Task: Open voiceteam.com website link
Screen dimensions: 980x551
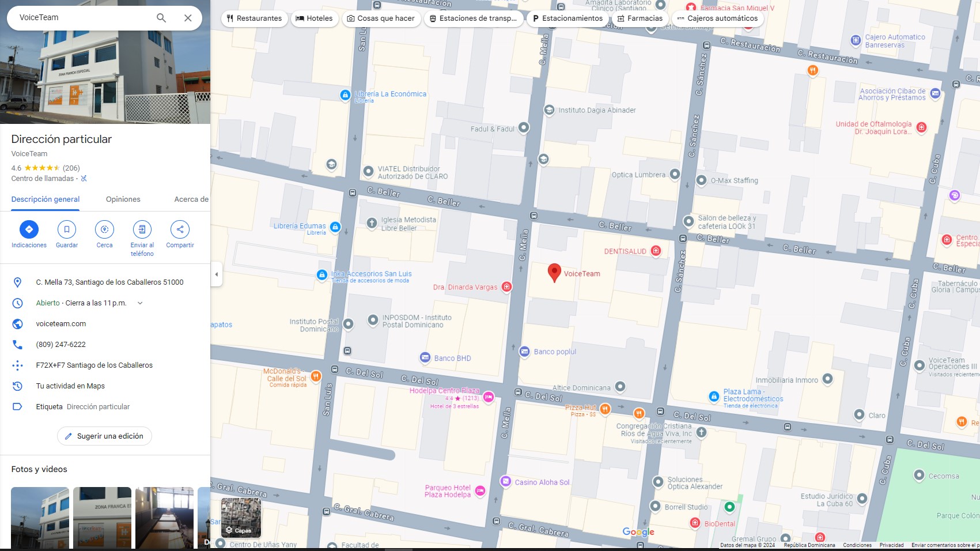Action: click(60, 324)
